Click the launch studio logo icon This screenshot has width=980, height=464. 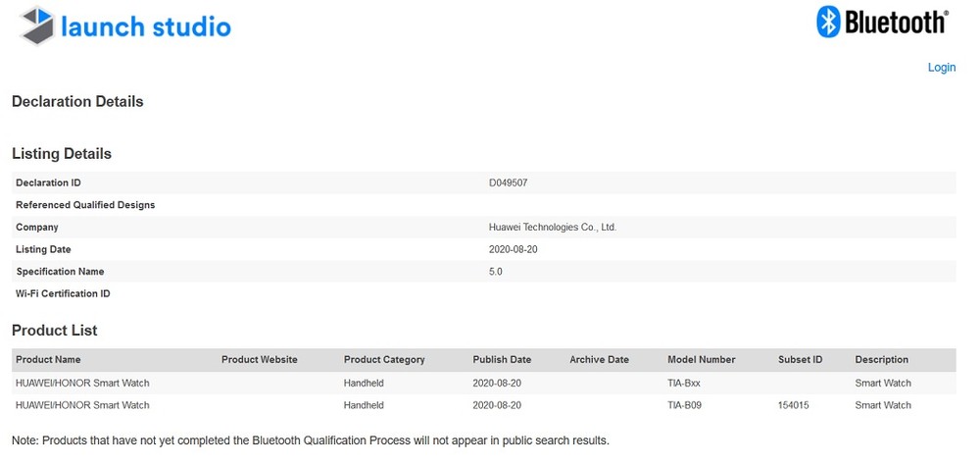[x=37, y=26]
